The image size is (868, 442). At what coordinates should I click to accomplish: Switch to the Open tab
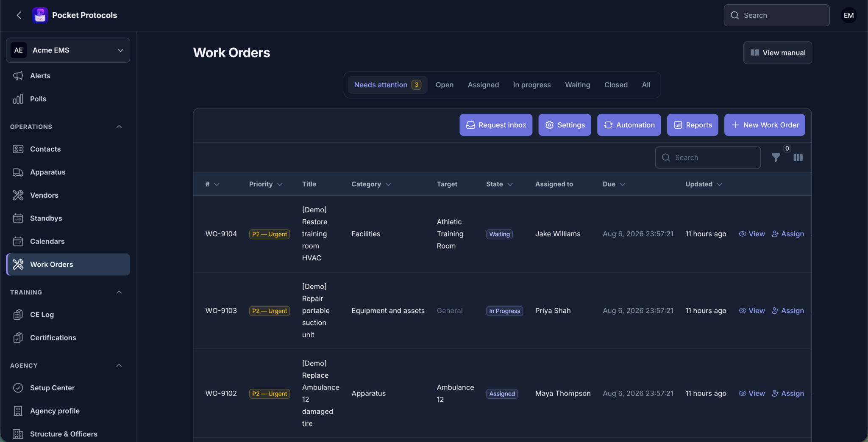coord(445,85)
